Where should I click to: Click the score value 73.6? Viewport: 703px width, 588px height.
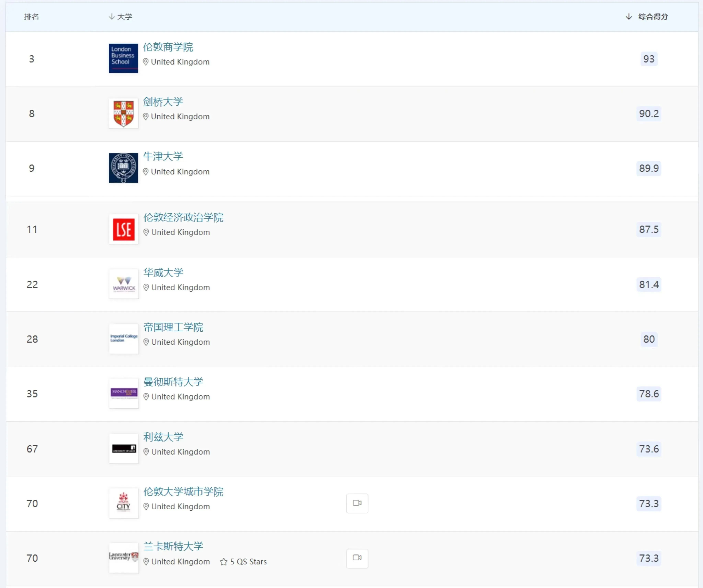tap(649, 449)
